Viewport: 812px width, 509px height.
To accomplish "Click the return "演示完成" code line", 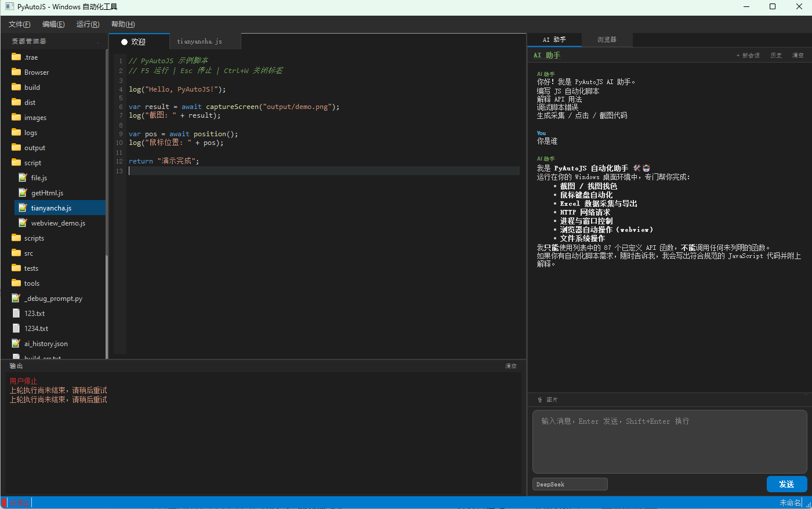I will pos(164,161).
